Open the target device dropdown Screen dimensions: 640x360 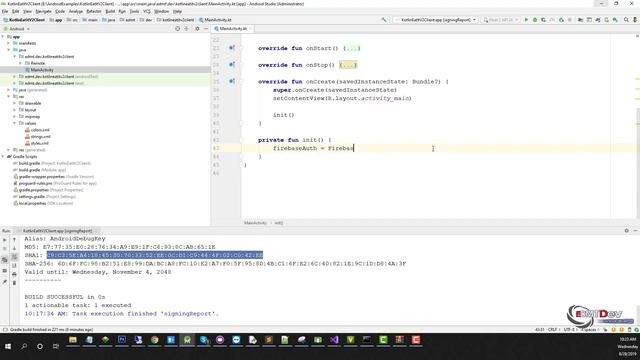[500, 20]
